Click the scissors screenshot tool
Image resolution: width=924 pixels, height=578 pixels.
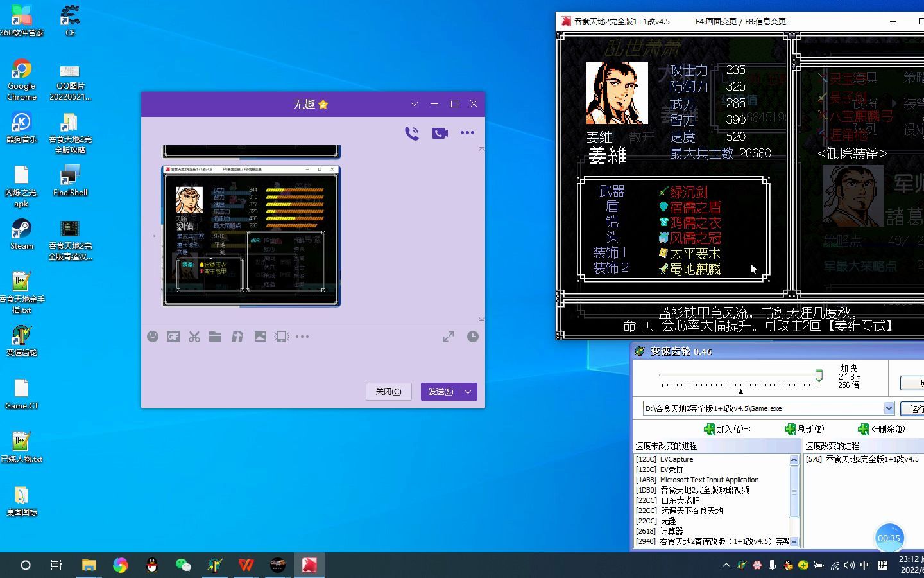[x=194, y=337]
